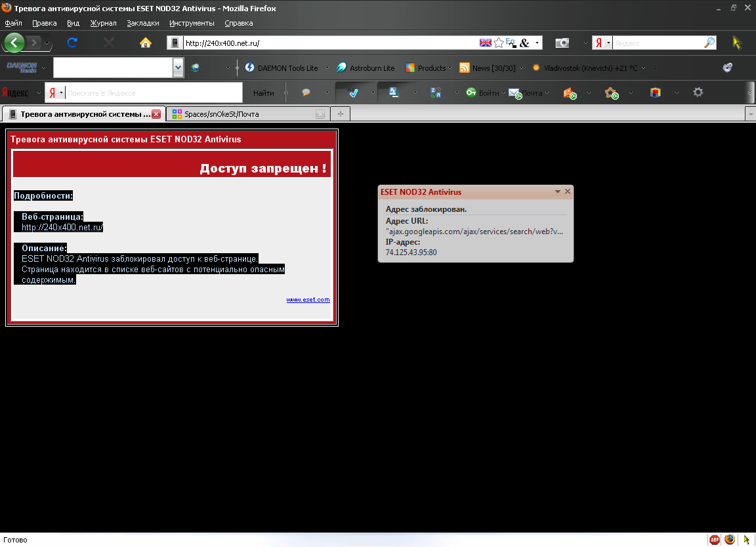
Task: Open the www.eset.com link
Action: pyautogui.click(x=308, y=300)
